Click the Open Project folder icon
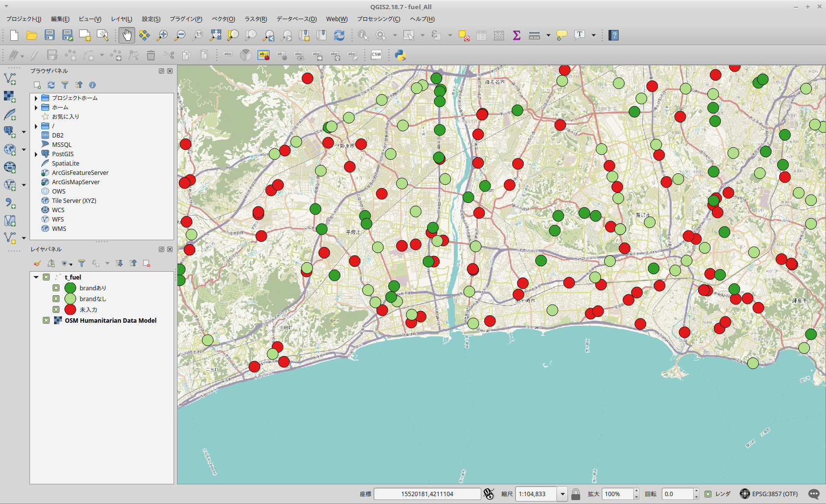 (x=32, y=35)
